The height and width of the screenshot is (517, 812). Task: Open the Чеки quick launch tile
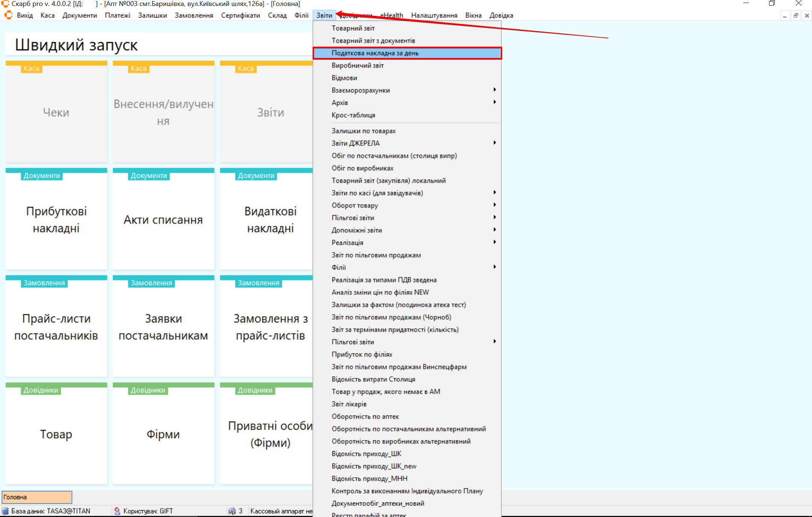(x=56, y=112)
